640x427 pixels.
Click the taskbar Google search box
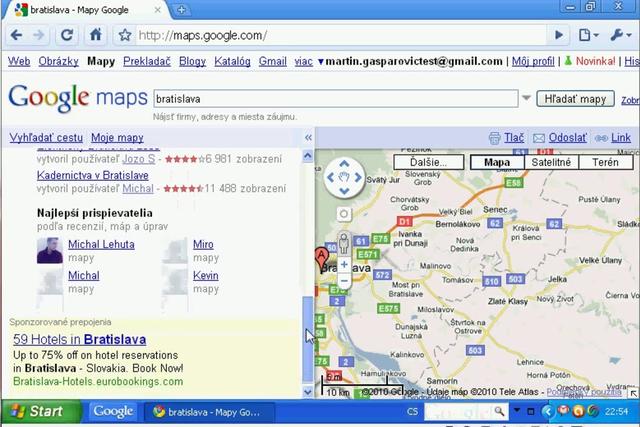(459, 411)
